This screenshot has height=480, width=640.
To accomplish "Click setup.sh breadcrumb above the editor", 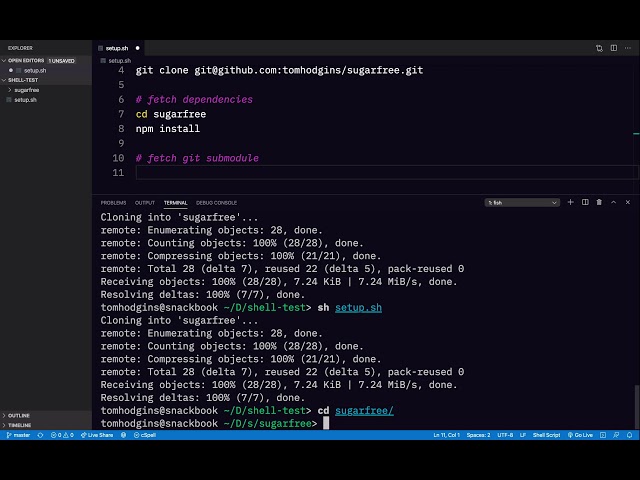I will coord(119,60).
